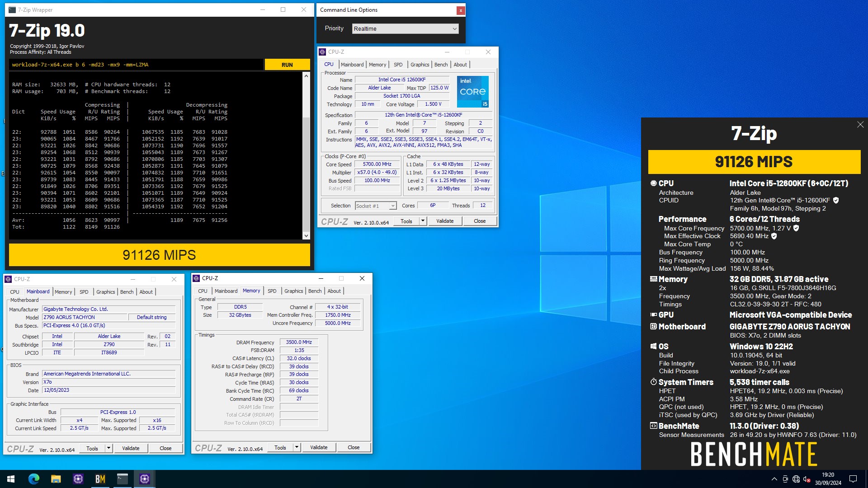Open the BenchMate taskbar icon
The height and width of the screenshot is (488, 868).
100,479
